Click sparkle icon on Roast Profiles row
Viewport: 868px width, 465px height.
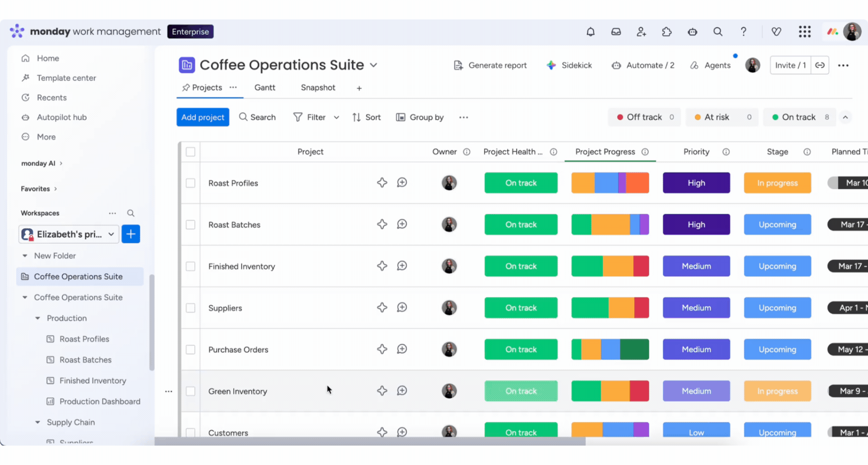pos(382,183)
